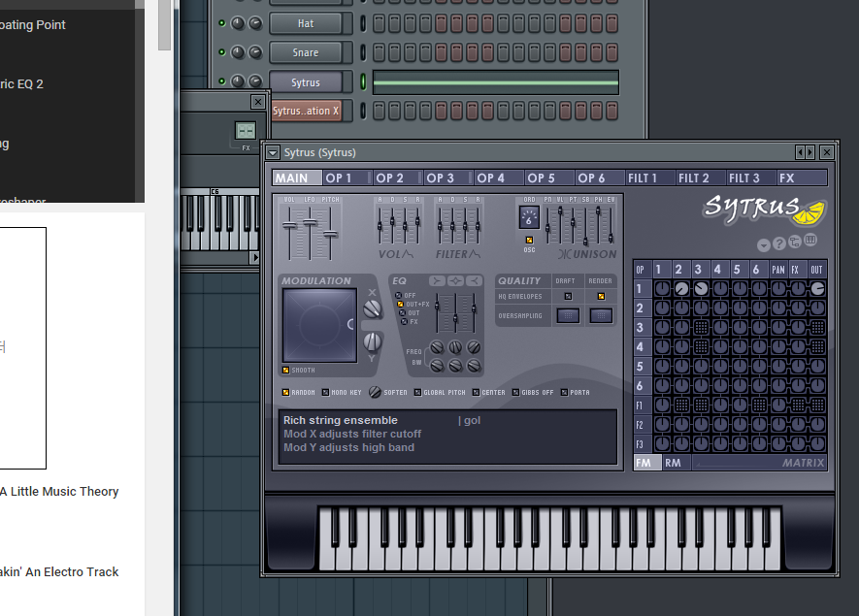Enable the GLOBAL PITCH checkbox
This screenshot has width=859, height=616.
click(x=418, y=392)
